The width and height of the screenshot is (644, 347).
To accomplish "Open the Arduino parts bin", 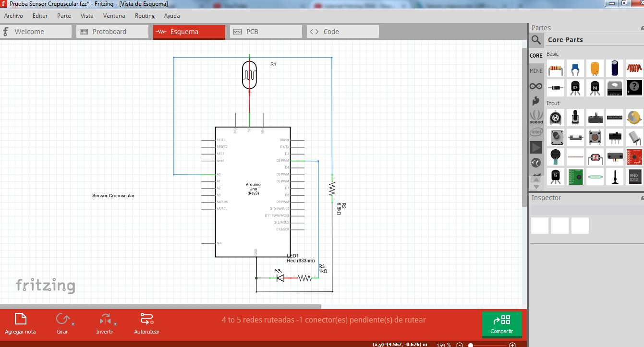I will [x=536, y=86].
